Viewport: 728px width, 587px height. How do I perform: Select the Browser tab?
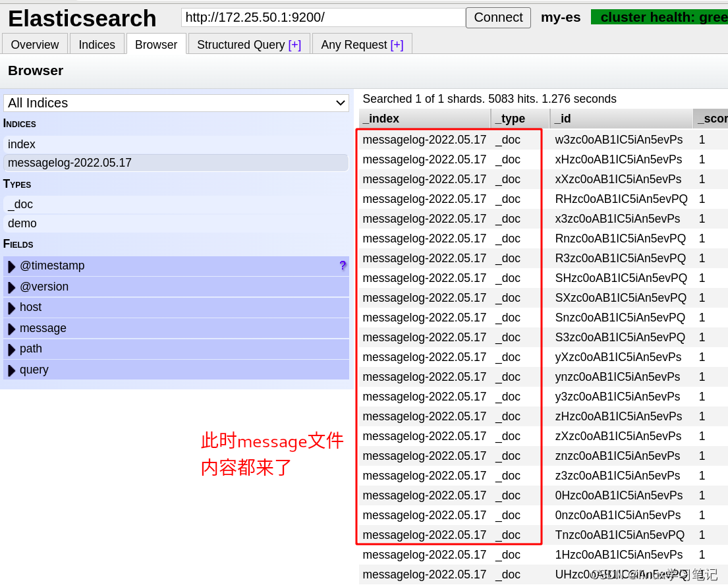pyautogui.click(x=156, y=45)
